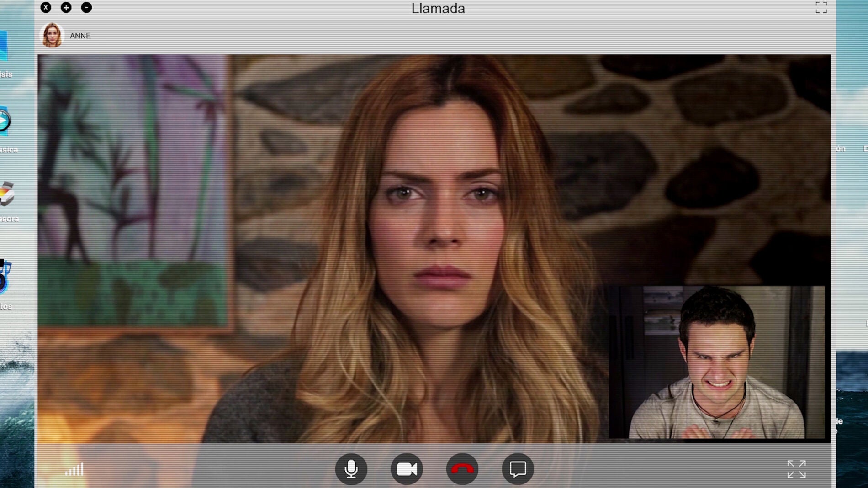
Task: Mute the microphone button
Action: 351,469
